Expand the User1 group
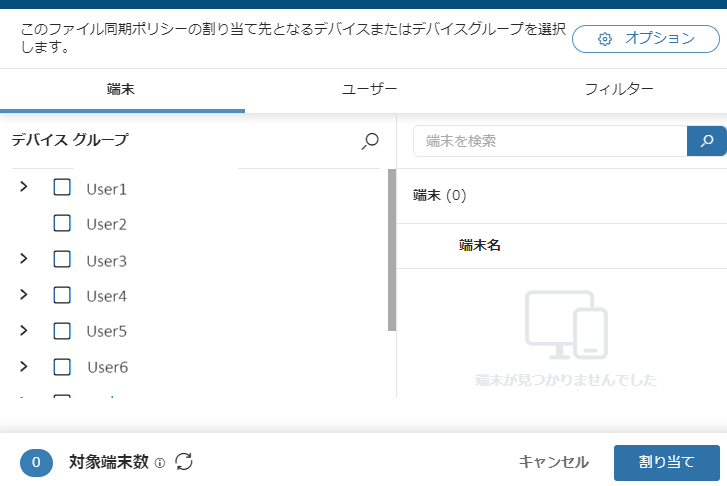The height and width of the screenshot is (486, 727). [24, 187]
